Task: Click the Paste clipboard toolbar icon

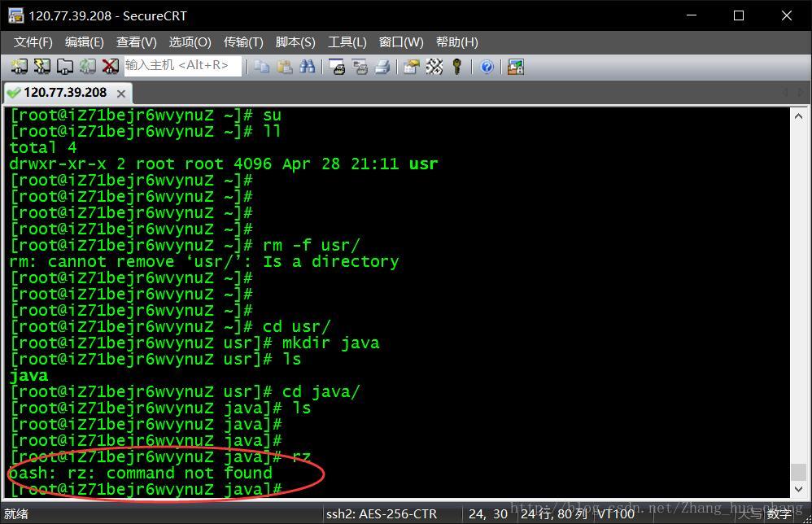Action: point(284,66)
